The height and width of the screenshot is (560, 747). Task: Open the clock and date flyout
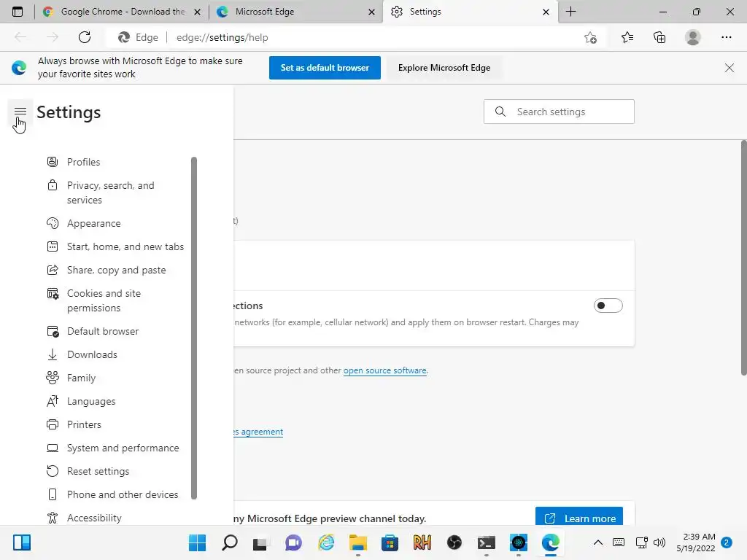click(x=695, y=542)
